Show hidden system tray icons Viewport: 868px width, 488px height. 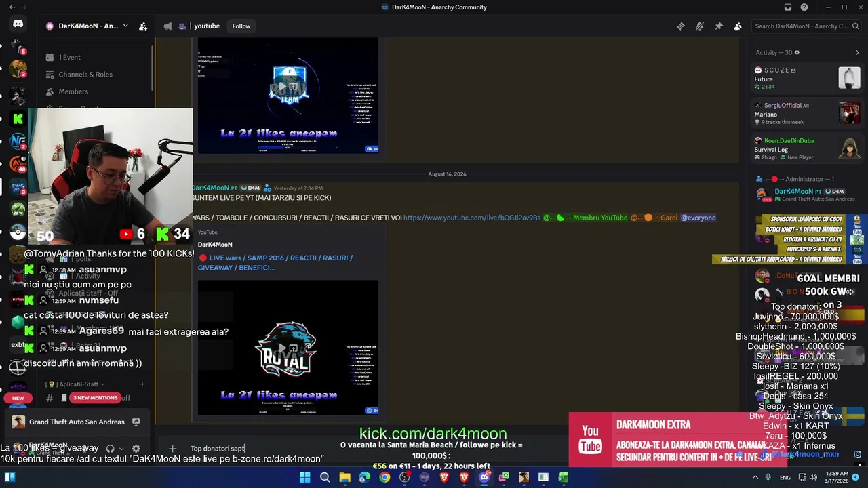pyautogui.click(x=754, y=478)
